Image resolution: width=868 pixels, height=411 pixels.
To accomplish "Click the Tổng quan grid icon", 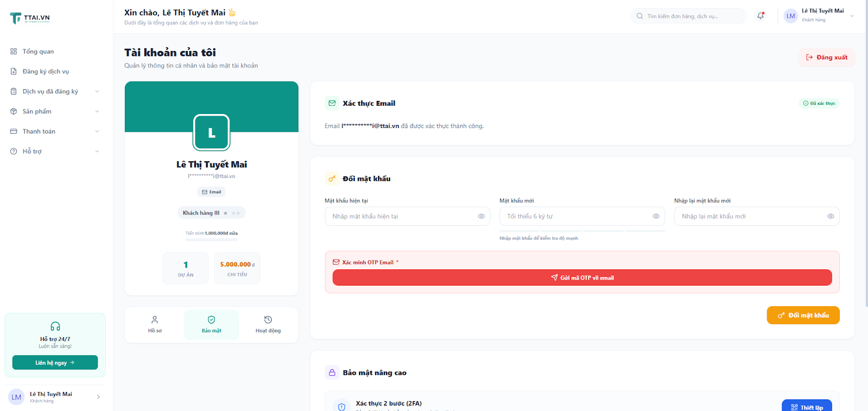I will 14,52.
